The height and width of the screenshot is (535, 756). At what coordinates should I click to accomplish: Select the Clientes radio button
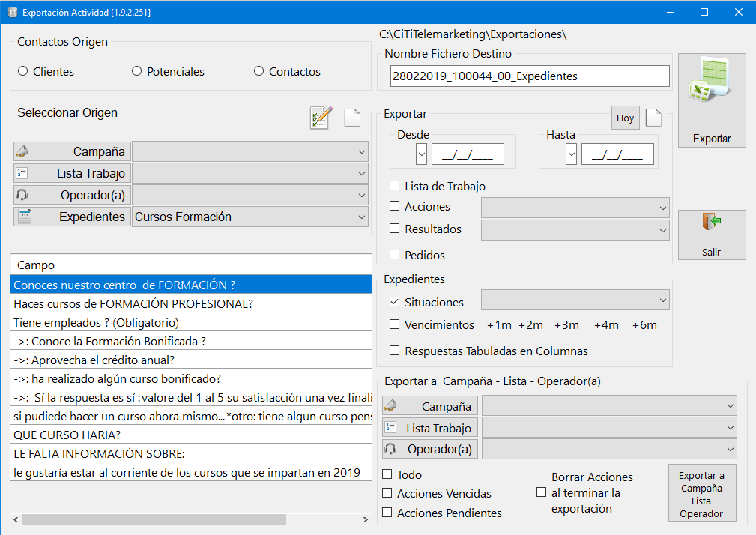[22, 71]
